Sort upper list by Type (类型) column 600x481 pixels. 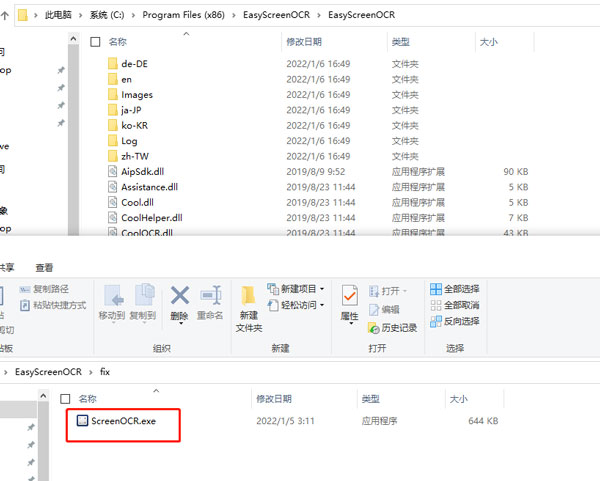(400, 42)
